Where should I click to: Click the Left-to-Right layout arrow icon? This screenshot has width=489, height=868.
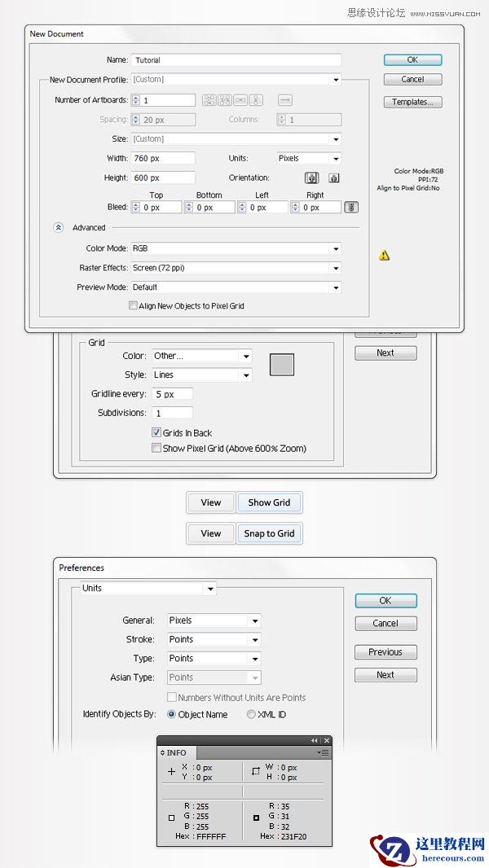point(284,100)
